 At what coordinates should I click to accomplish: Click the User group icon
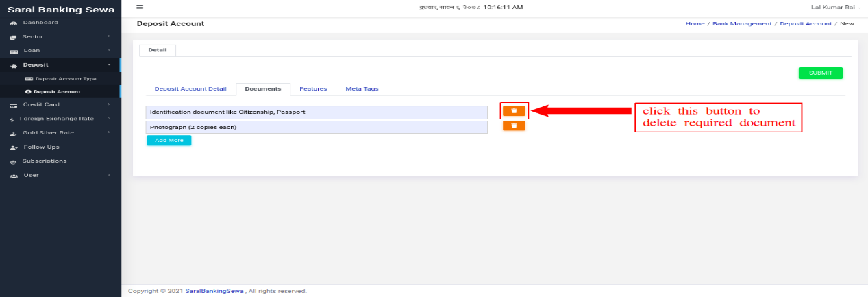(x=14, y=176)
